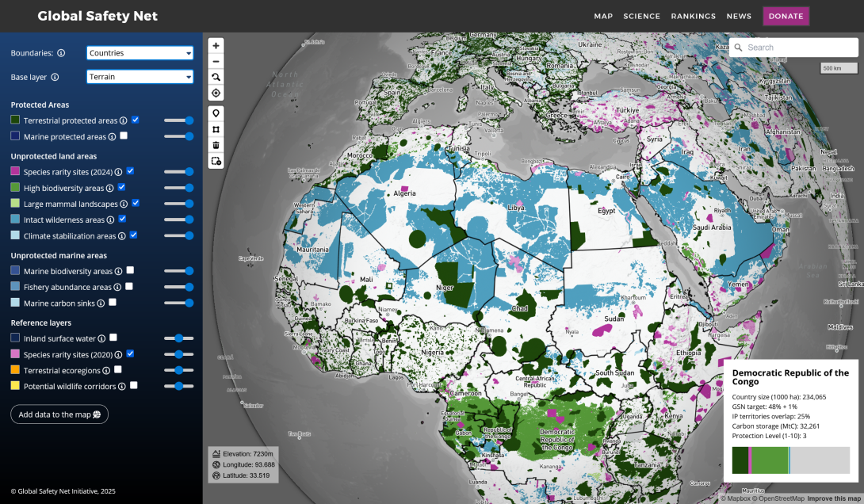Locate my position on the map
The image size is (864, 504).
tap(216, 93)
